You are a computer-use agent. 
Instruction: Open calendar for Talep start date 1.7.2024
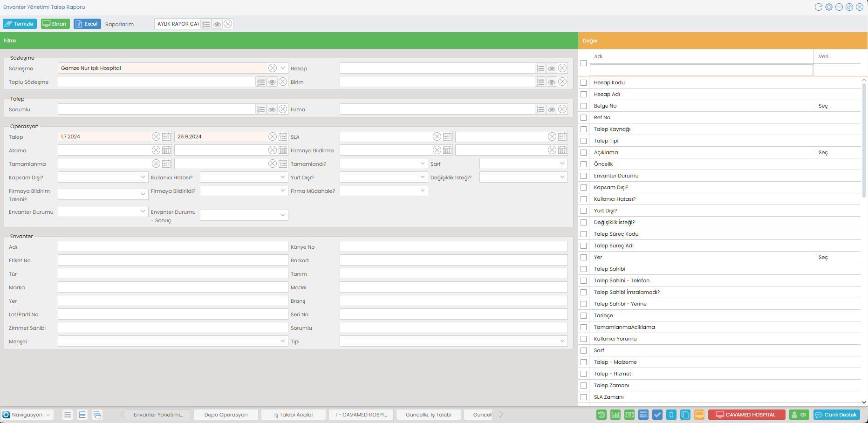(166, 136)
